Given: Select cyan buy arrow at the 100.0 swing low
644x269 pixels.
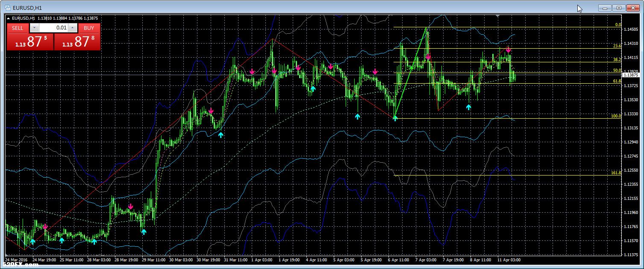Looking at the screenshot, I should click(395, 118).
